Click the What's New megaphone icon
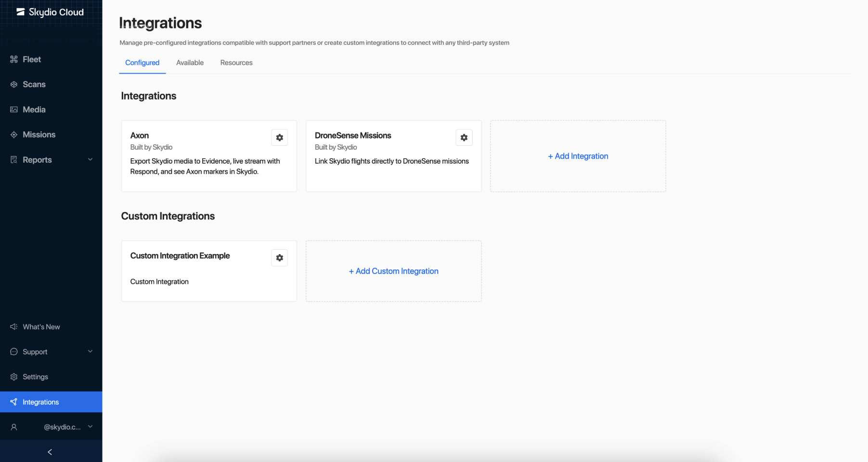This screenshot has width=868, height=462. coord(14,327)
